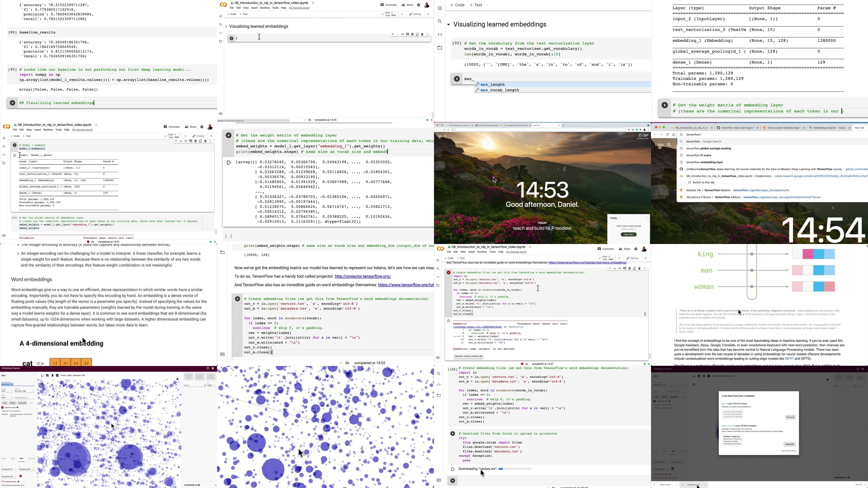Open bug report icon in the Points: 10000 projector header
Image resolution: width=868 pixels, height=488 pixels.
[x=213, y=368]
